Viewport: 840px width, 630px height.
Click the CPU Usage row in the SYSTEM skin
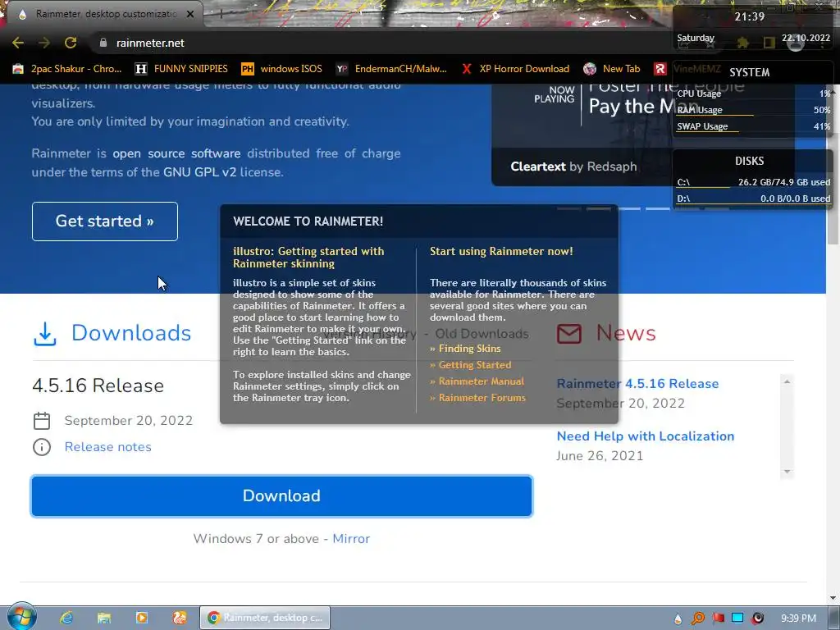point(753,94)
